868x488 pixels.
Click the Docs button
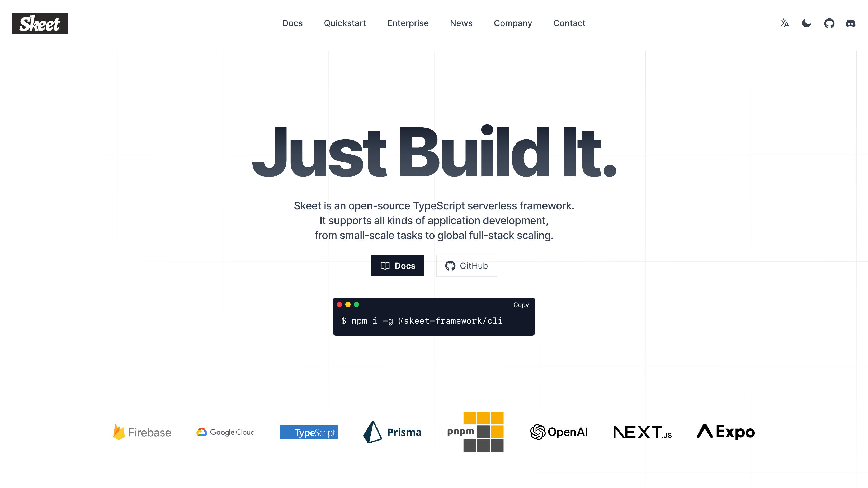(398, 266)
